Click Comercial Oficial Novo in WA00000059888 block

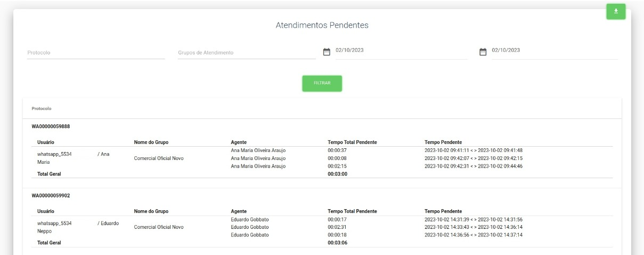(x=159, y=158)
